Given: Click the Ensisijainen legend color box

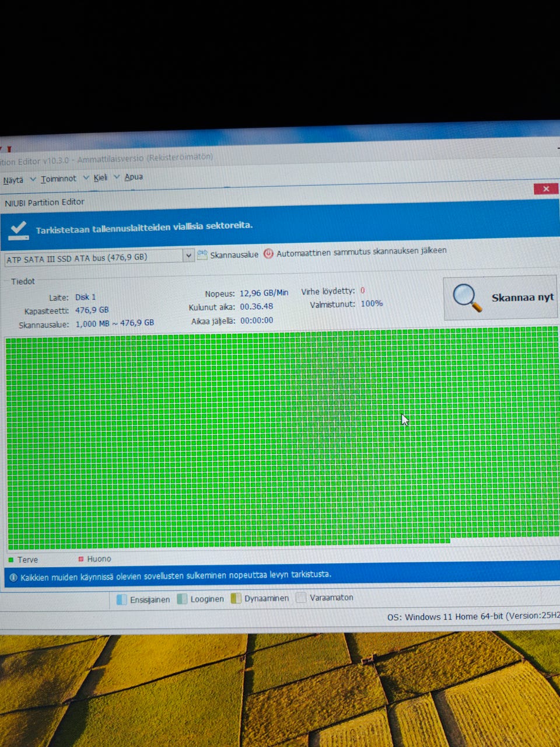Looking at the screenshot, I should 121,599.
